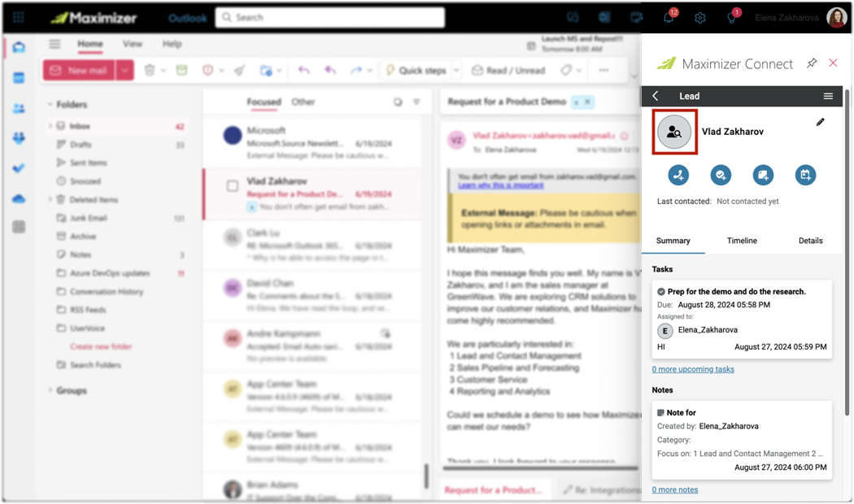Switch to the View ribbon tab
The height and width of the screenshot is (504, 854).
click(x=133, y=44)
